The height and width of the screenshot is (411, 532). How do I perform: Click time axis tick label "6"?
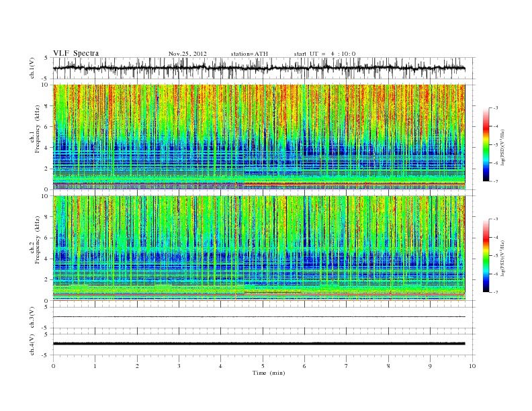tap(304, 366)
